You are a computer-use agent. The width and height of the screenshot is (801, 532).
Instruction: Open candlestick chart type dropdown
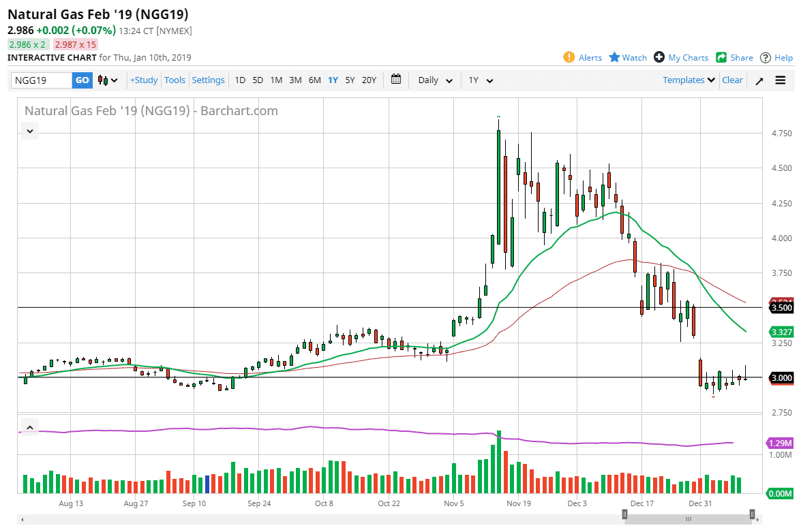point(108,80)
